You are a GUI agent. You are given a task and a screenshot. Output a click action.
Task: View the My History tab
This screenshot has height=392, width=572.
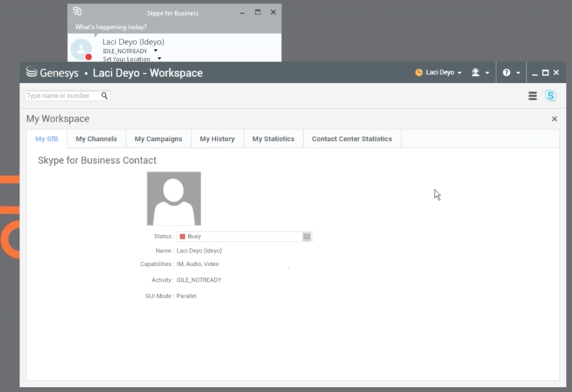point(217,139)
